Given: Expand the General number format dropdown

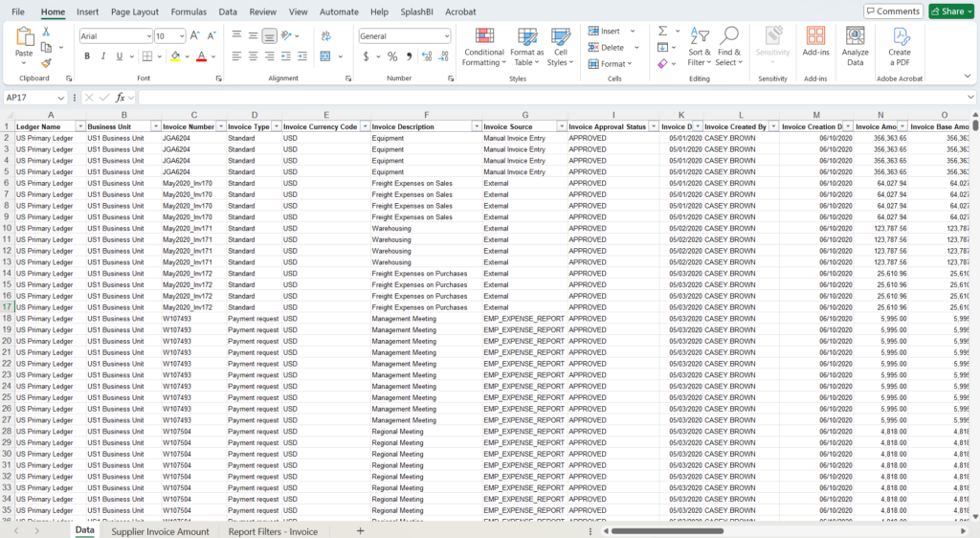Looking at the screenshot, I should coord(446,35).
